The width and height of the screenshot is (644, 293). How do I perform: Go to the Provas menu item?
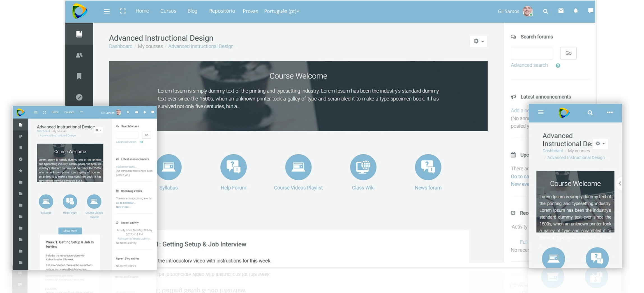coord(250,11)
